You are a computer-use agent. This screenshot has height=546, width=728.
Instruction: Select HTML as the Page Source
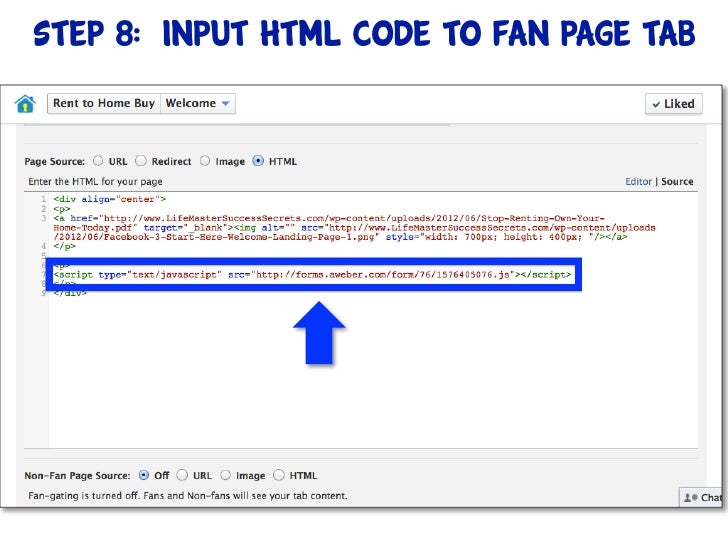tap(258, 161)
